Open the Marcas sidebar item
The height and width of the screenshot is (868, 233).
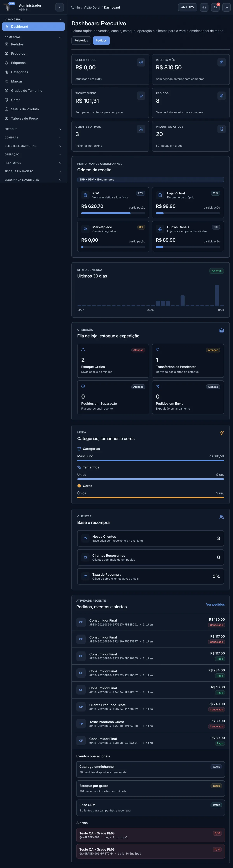coord(33,81)
